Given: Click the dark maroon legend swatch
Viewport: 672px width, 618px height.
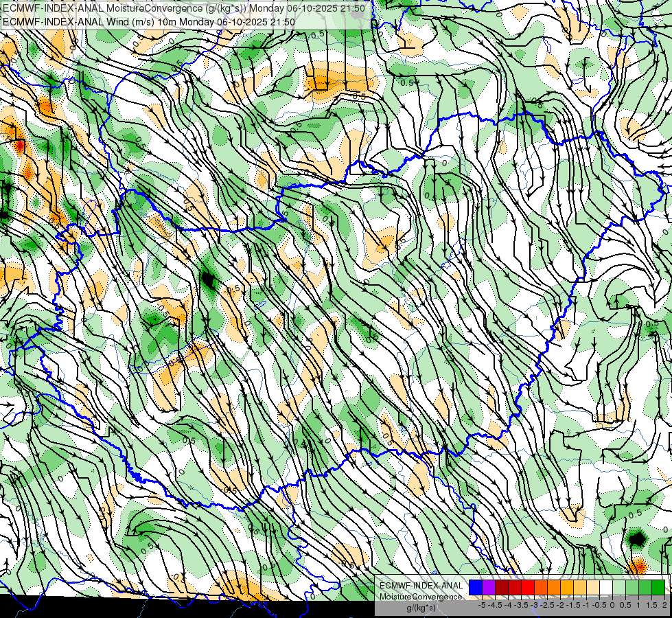Looking at the screenshot, I should [502, 588].
